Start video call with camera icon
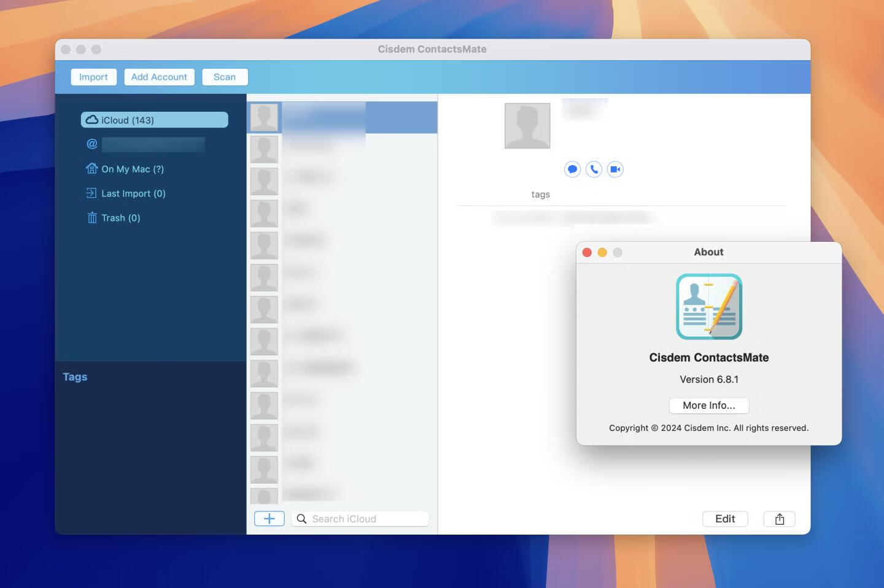Image resolution: width=884 pixels, height=588 pixels. [x=615, y=169]
